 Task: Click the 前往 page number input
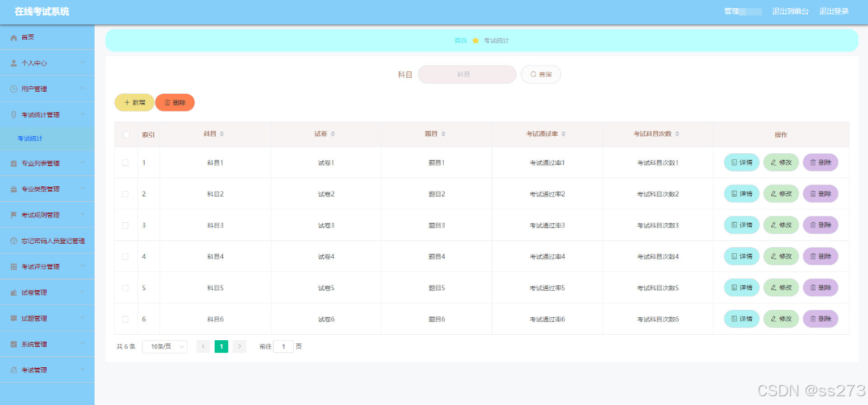pyautogui.click(x=283, y=346)
